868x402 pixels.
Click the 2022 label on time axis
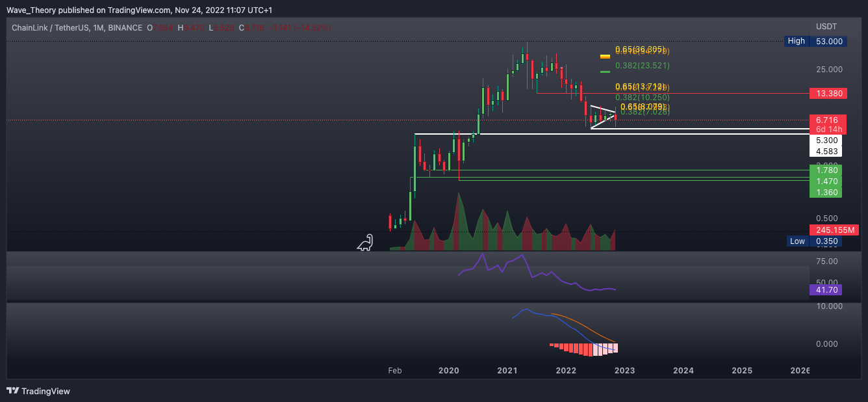click(566, 371)
